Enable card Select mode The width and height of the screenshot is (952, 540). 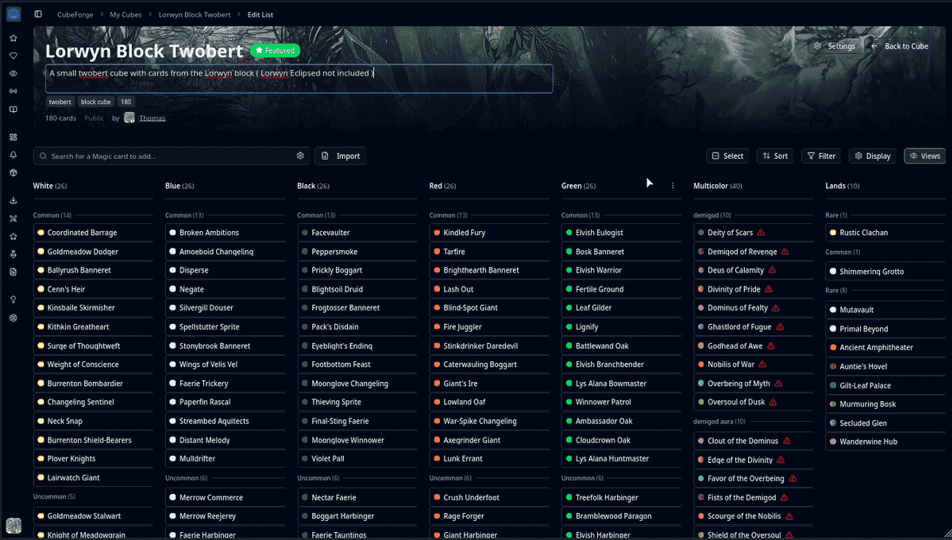(x=727, y=156)
